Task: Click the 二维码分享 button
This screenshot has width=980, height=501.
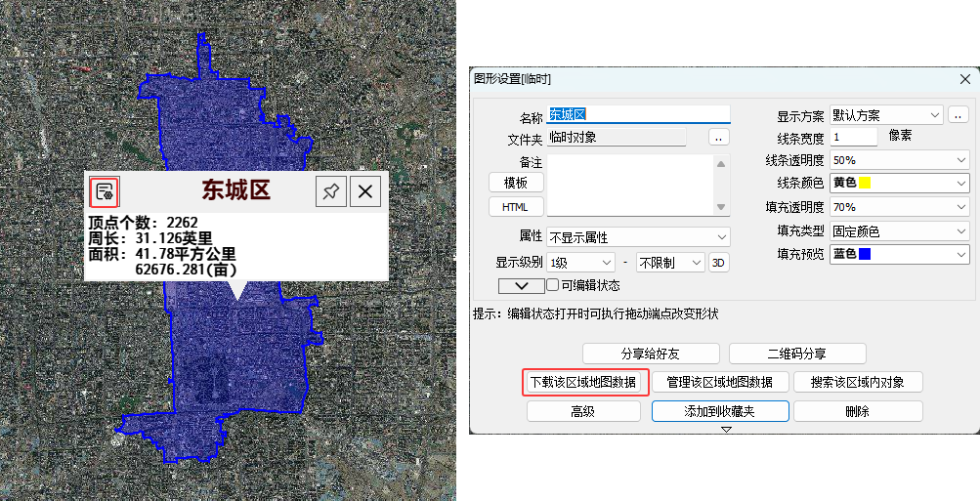Action: point(797,354)
